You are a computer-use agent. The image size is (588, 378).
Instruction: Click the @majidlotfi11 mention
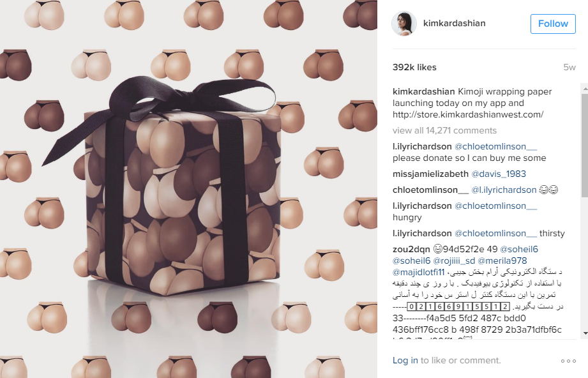pyautogui.click(x=419, y=272)
